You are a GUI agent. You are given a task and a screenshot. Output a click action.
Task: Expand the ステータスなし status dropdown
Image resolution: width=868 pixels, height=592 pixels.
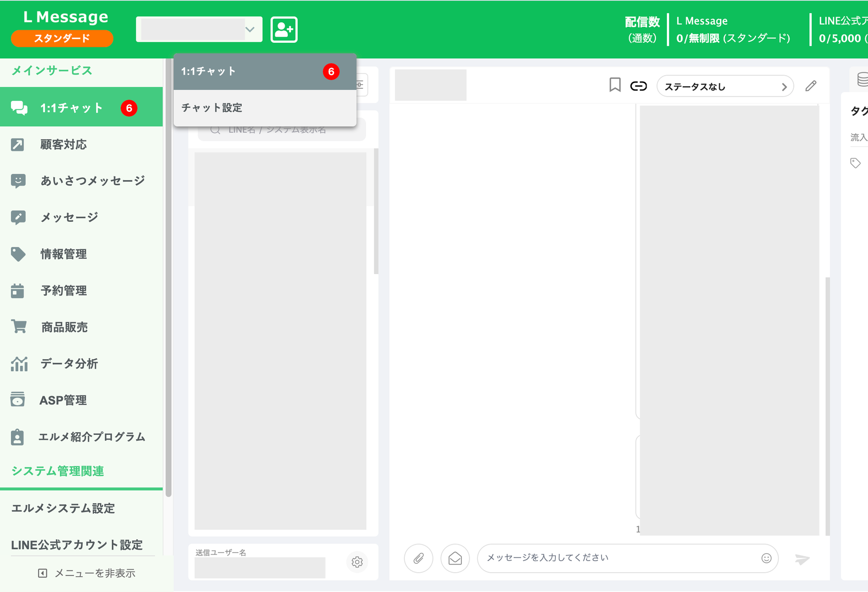[x=725, y=86]
